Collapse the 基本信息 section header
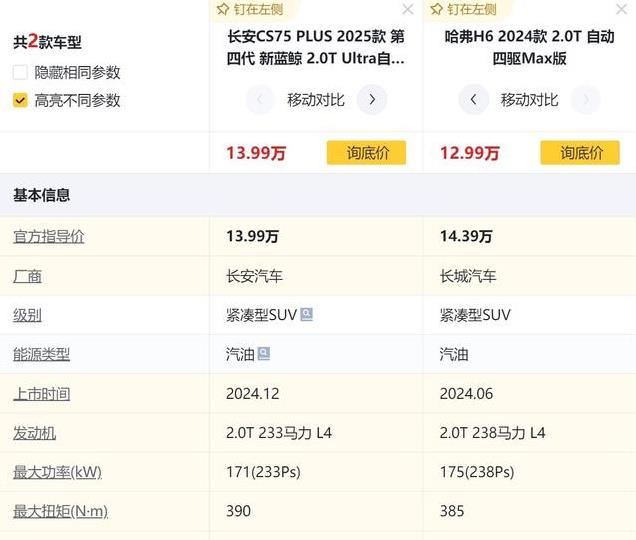The width and height of the screenshot is (636, 540). [42, 195]
